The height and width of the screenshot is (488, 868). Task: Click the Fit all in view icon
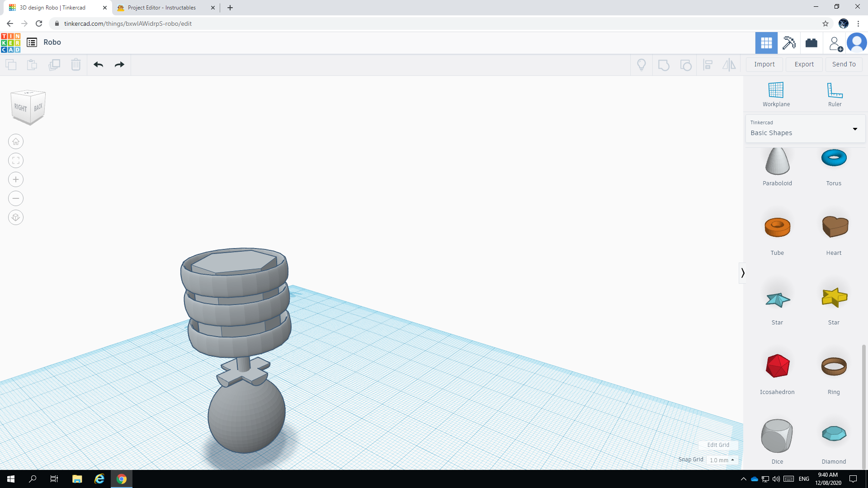pos(16,161)
